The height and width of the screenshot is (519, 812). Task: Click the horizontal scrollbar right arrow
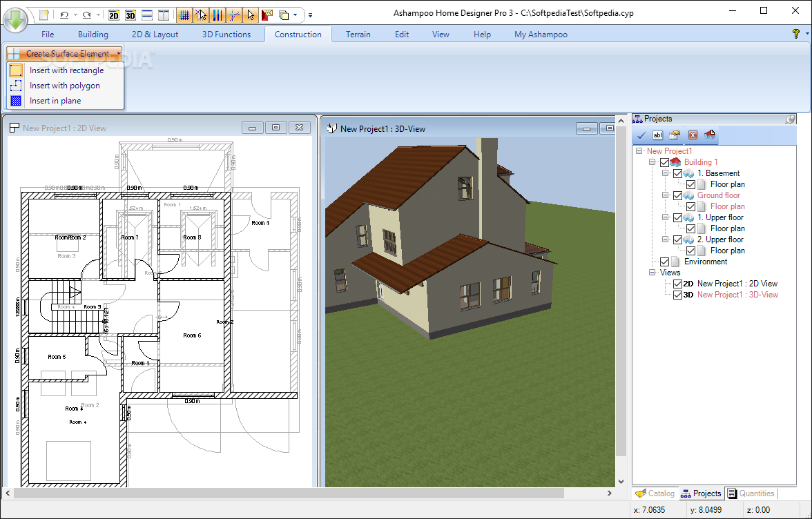pyautogui.click(x=609, y=493)
